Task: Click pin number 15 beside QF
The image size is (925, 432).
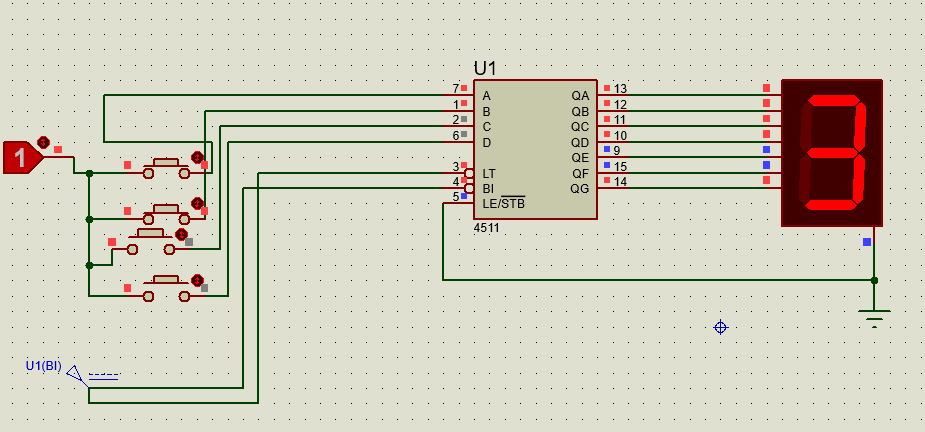Action: point(620,166)
